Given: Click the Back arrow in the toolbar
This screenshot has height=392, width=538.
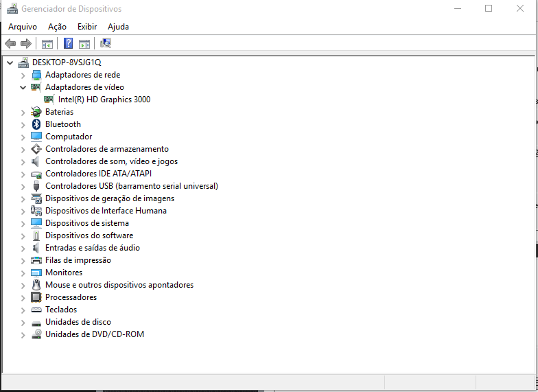Looking at the screenshot, I should coord(10,44).
